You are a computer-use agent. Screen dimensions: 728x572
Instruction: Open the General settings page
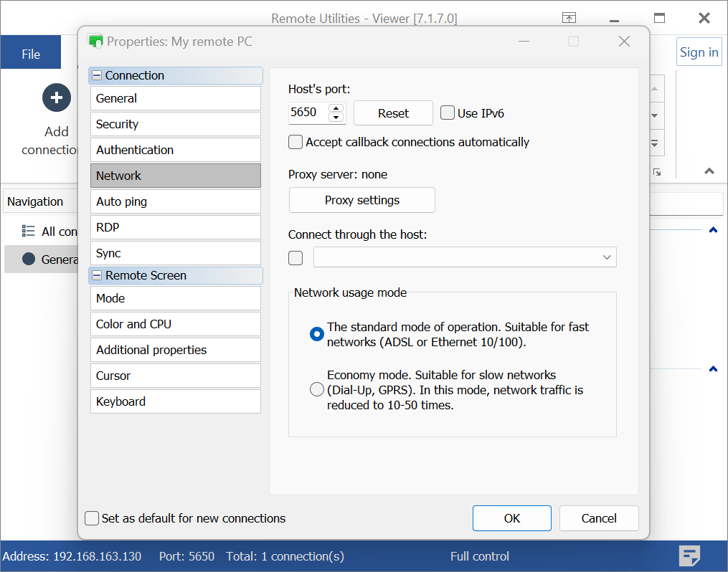tap(176, 98)
